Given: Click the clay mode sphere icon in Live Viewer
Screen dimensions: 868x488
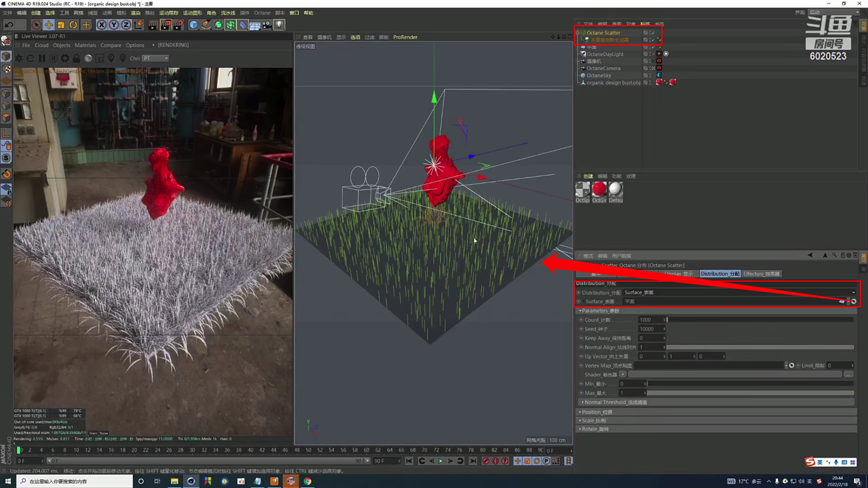Looking at the screenshot, I should pos(88,58).
